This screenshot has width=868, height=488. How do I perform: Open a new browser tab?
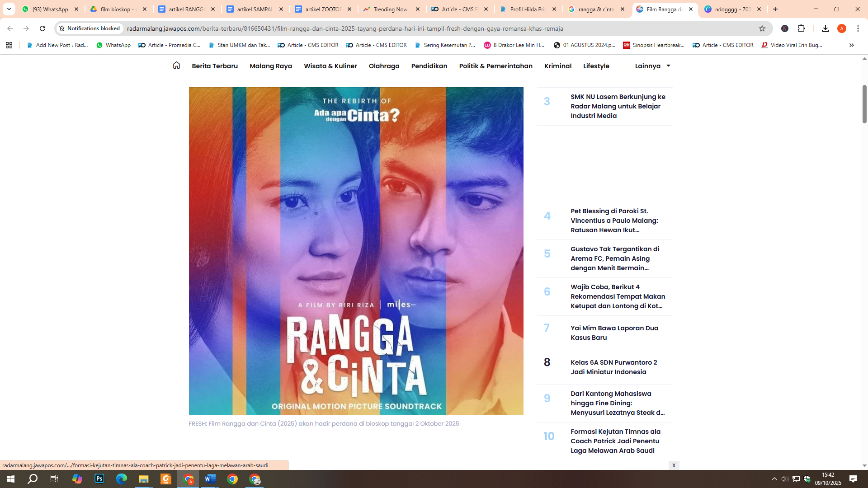pos(775,9)
